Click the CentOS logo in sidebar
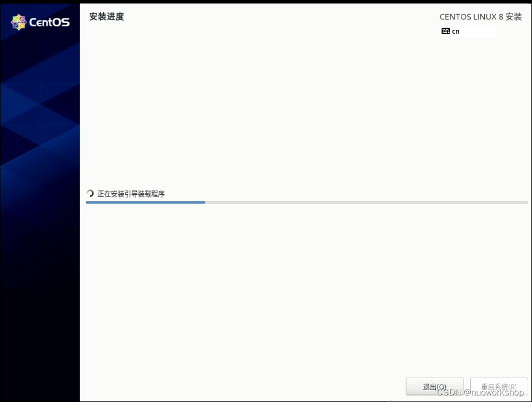This screenshot has height=402, width=532. tap(40, 22)
